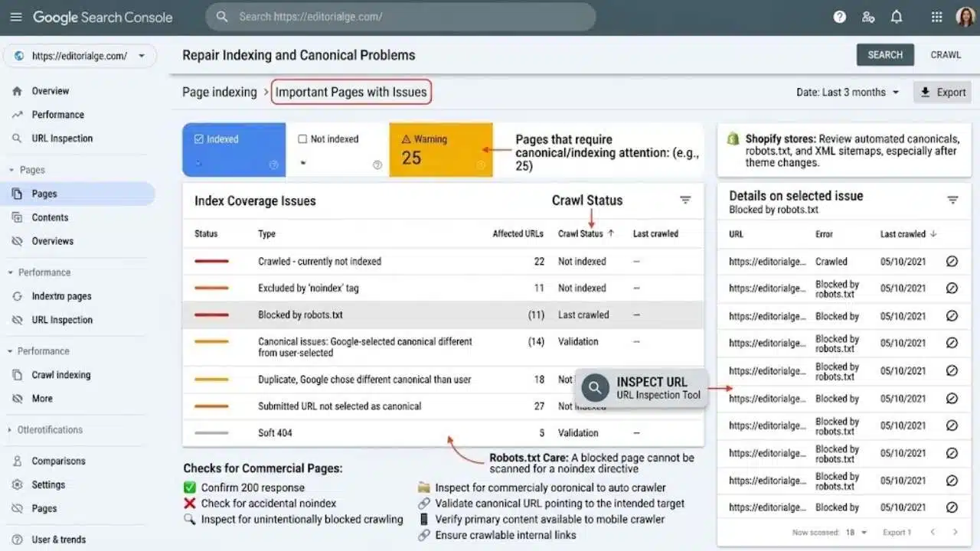Select the Submitted URL not selected as canonical row
Viewport: 980px width, 551px height.
443,406
